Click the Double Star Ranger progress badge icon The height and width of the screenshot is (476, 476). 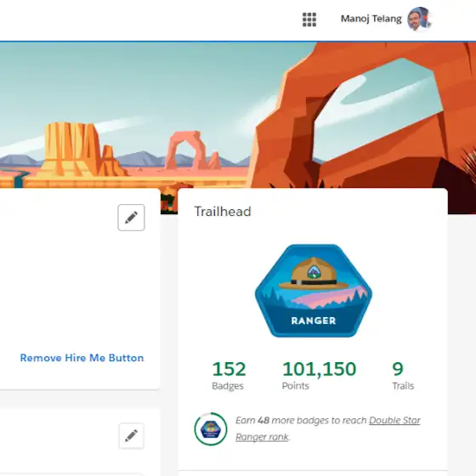point(211,429)
